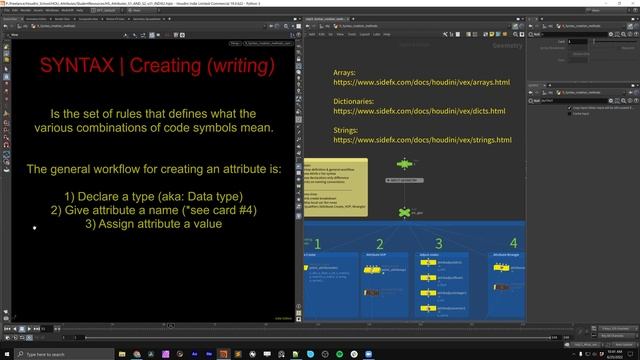Select the top yellow node in network box 3

[x=428, y=262]
